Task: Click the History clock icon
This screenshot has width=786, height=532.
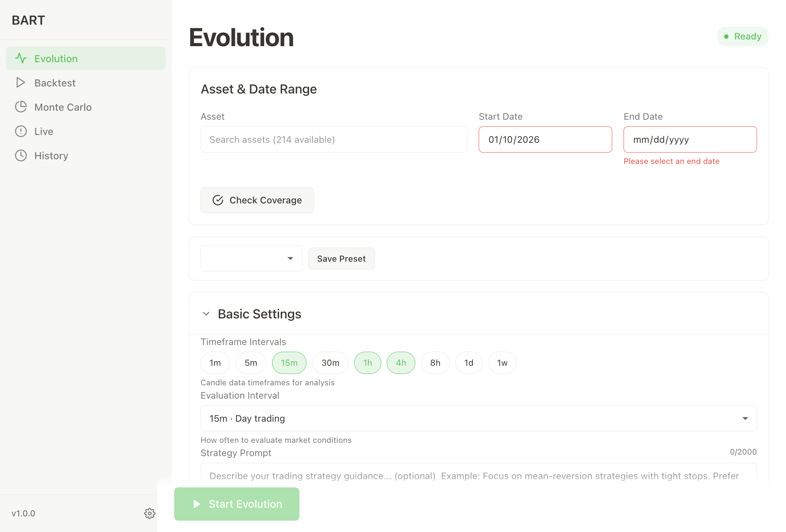Action: coord(21,156)
